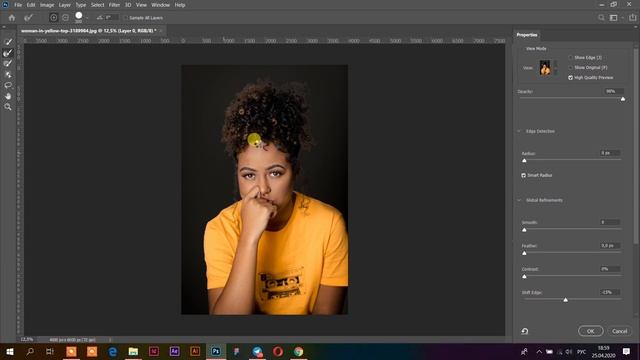The width and height of the screenshot is (640, 360).
Task: Open the Layer menu
Action: (x=64, y=5)
